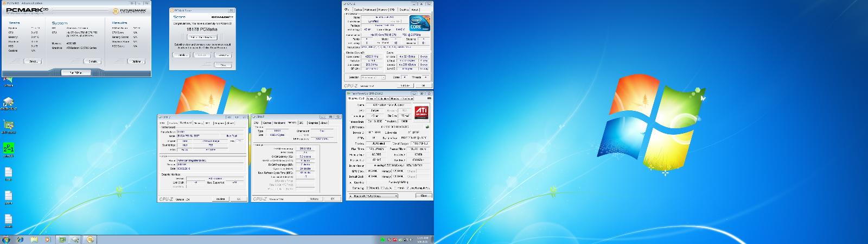Select the orange PCMark taskbar button
The width and height of the screenshot is (868, 244).
91,239
